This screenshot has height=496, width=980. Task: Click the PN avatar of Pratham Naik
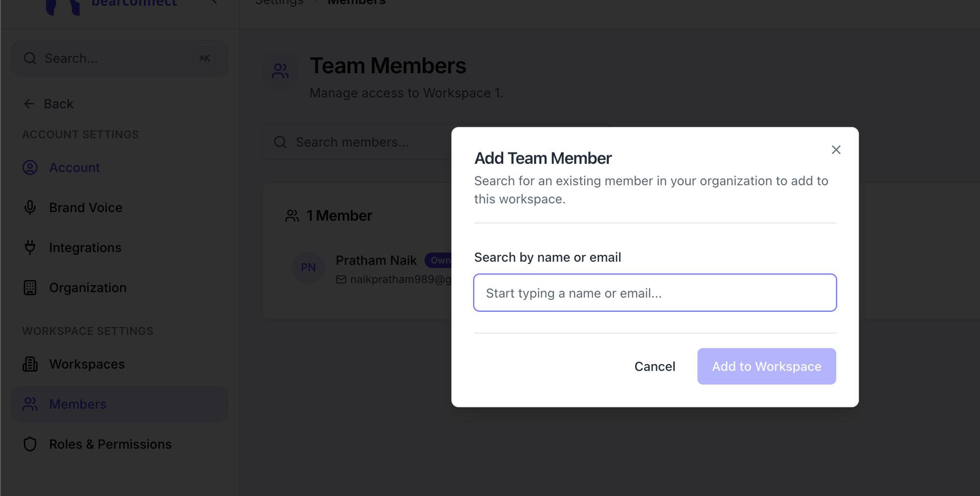308,268
